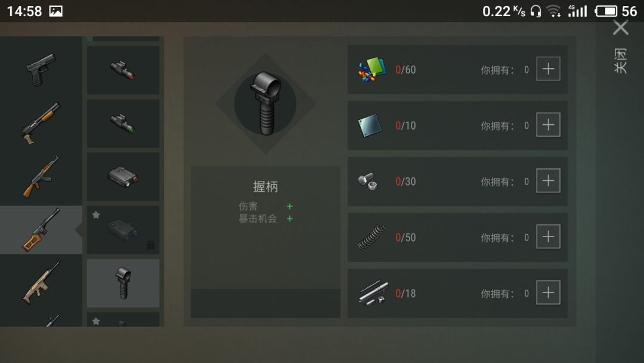Add bolts with the 0/30 plus button
This screenshot has height=363, width=644.
coord(549,180)
